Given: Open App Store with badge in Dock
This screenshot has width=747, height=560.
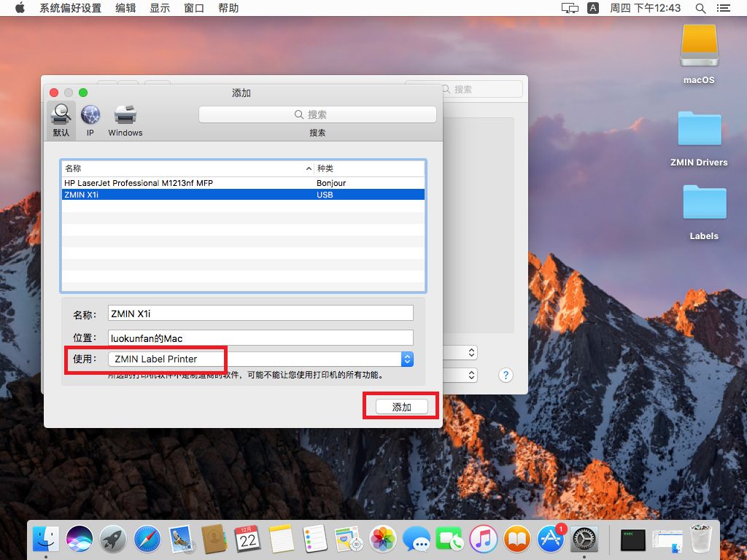Looking at the screenshot, I should [551, 539].
